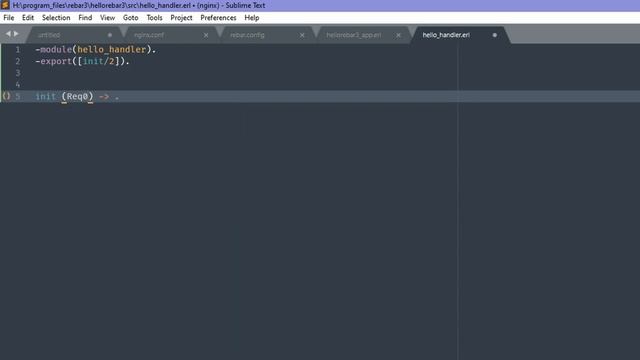
Task: Open the Goto menu
Action: (x=131, y=18)
